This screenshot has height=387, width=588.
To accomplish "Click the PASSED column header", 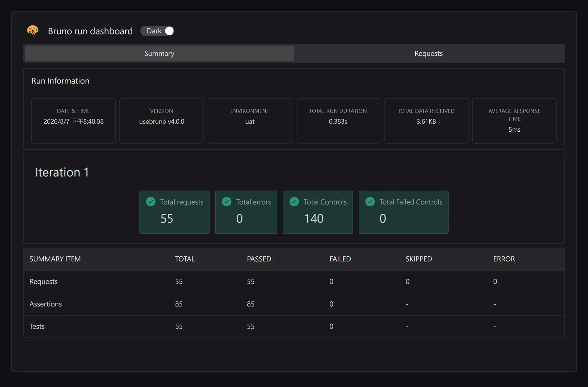I will (x=259, y=259).
